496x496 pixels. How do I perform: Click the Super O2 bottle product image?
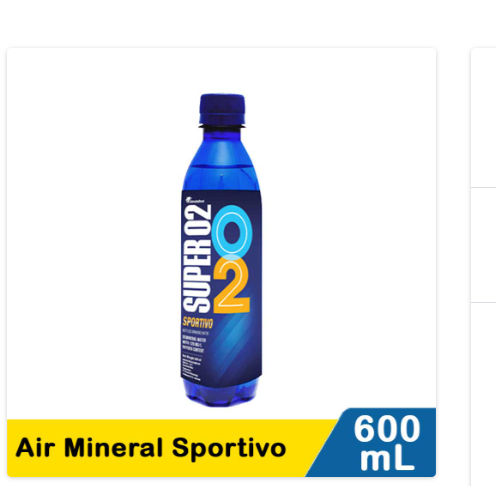tap(221, 250)
